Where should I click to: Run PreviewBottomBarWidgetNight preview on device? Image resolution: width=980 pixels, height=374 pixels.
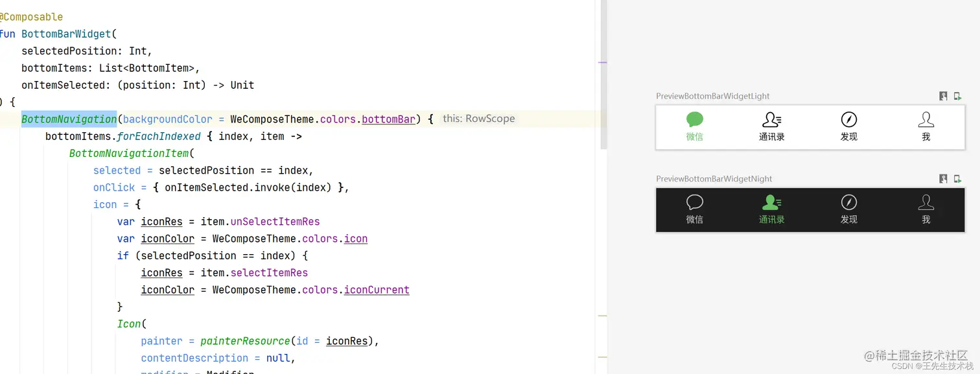coord(957,179)
